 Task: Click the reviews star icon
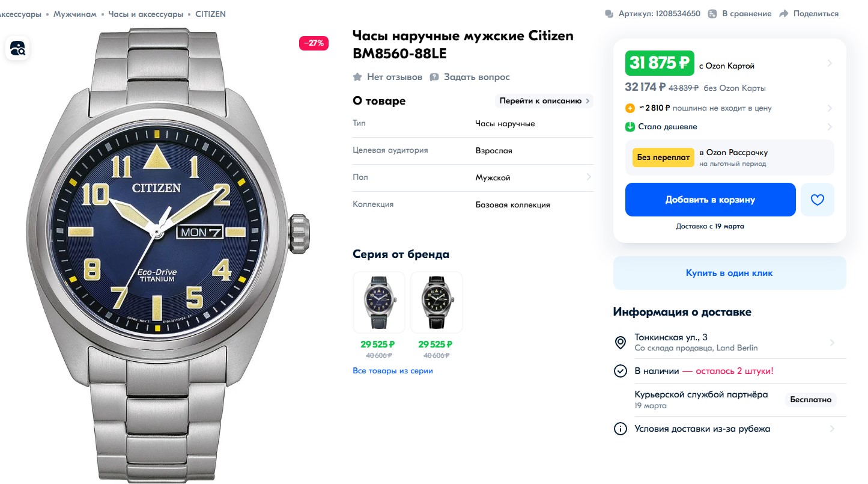(x=357, y=77)
